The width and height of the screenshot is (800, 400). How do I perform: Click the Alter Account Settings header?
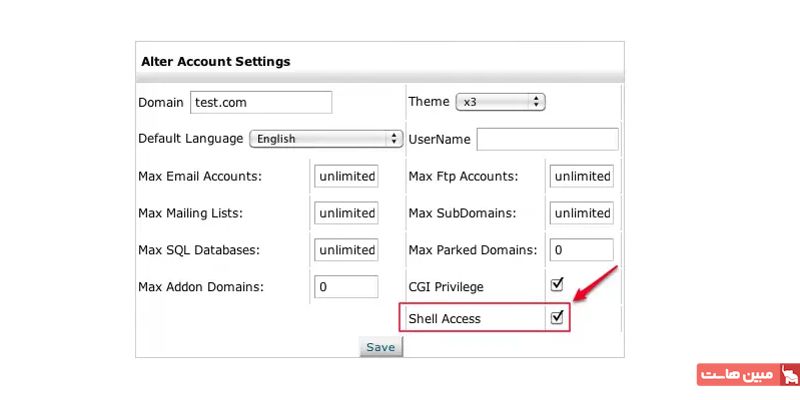tap(214, 61)
